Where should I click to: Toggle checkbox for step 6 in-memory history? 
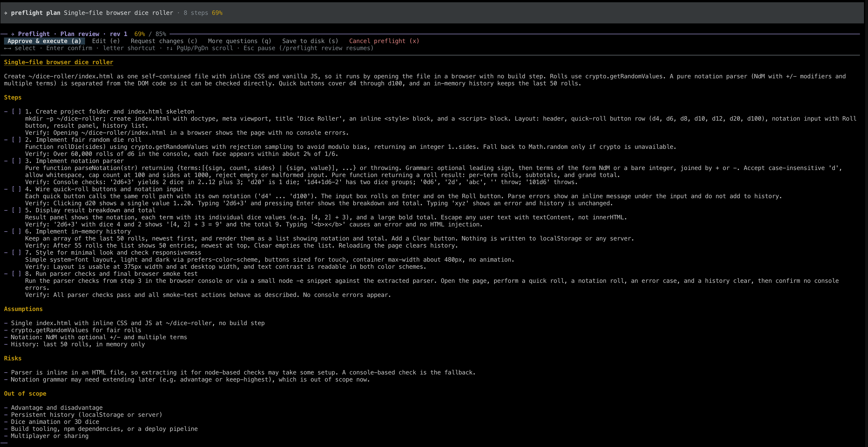pos(16,231)
